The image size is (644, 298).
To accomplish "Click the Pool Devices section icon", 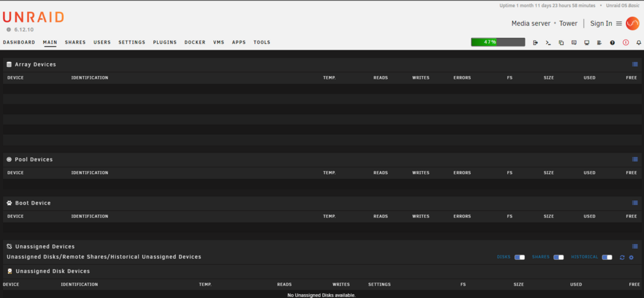I will (x=9, y=159).
